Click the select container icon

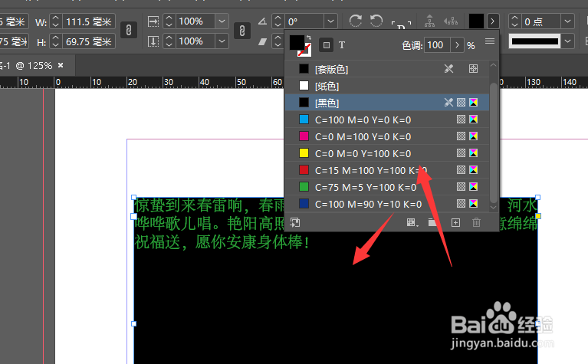tap(430, 21)
